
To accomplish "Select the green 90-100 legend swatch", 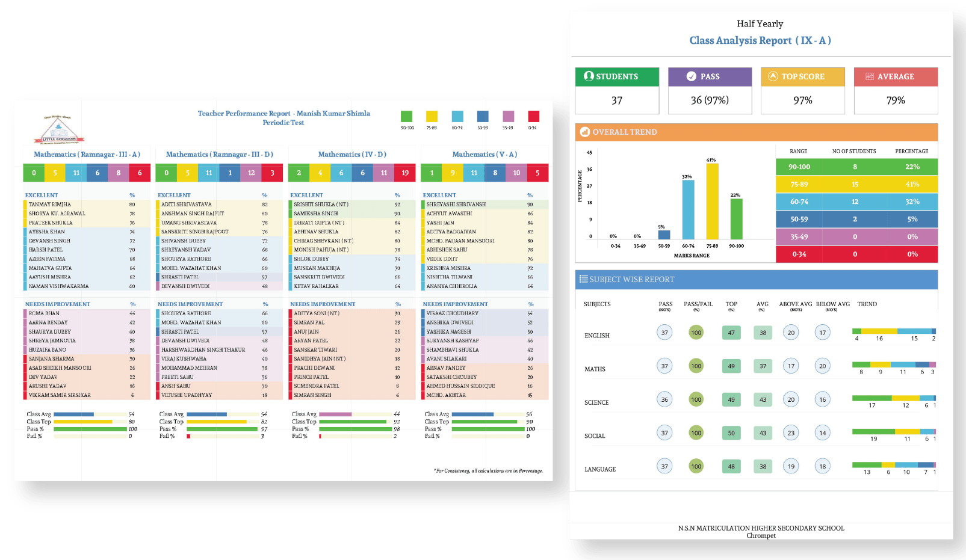I will (407, 117).
